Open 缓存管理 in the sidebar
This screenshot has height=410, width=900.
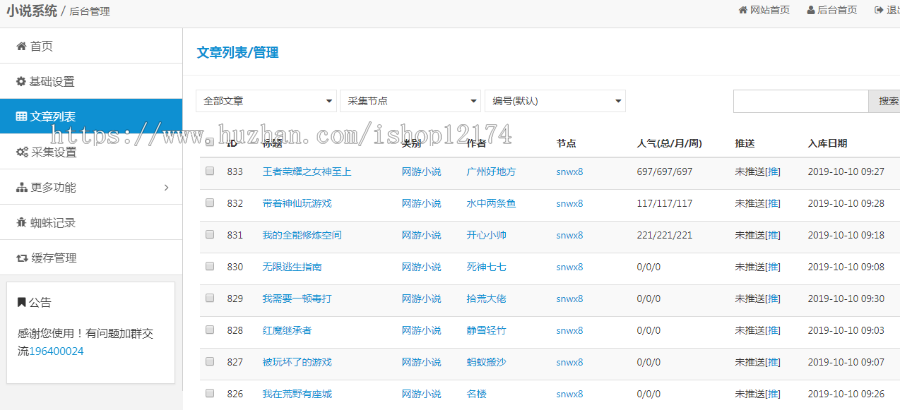91,258
